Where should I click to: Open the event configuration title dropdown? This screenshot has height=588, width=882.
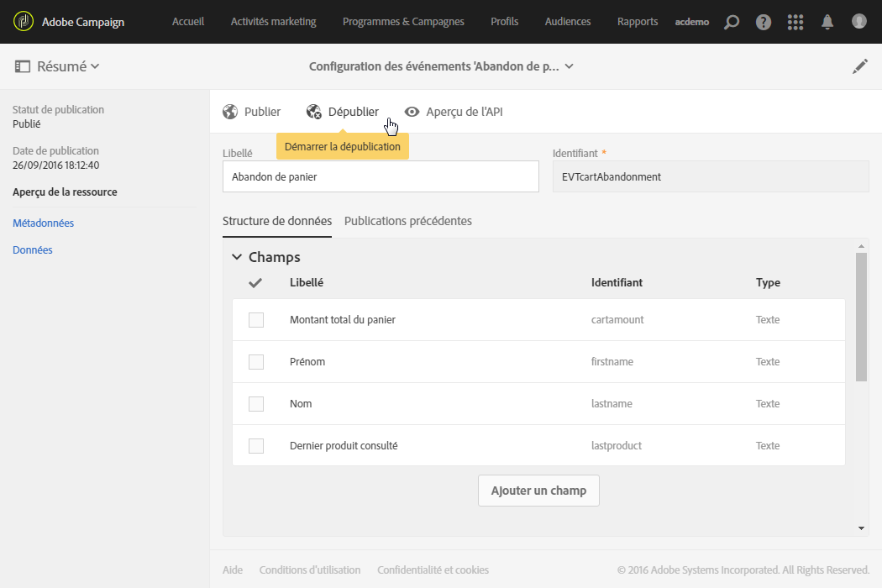[570, 66]
